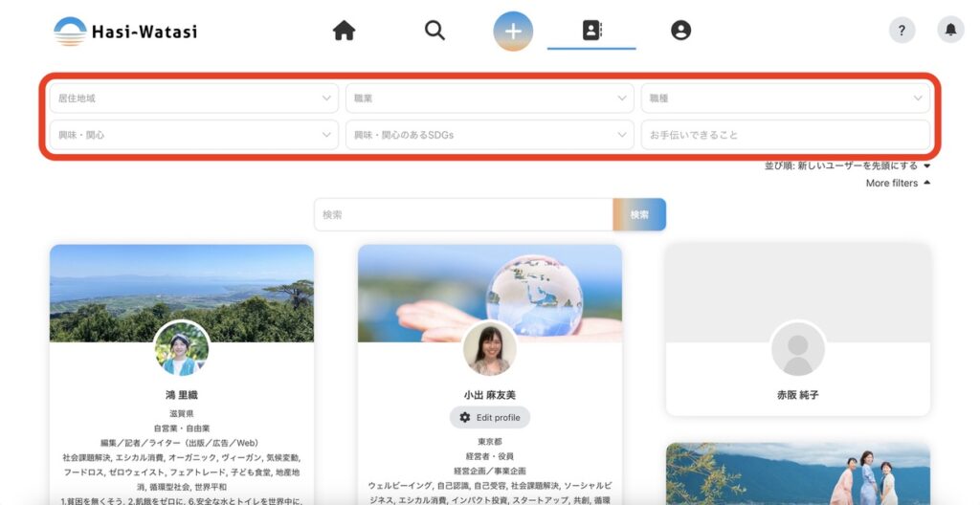Open 鴻 里織's profile avatar
The image size is (980, 505).
click(x=181, y=349)
